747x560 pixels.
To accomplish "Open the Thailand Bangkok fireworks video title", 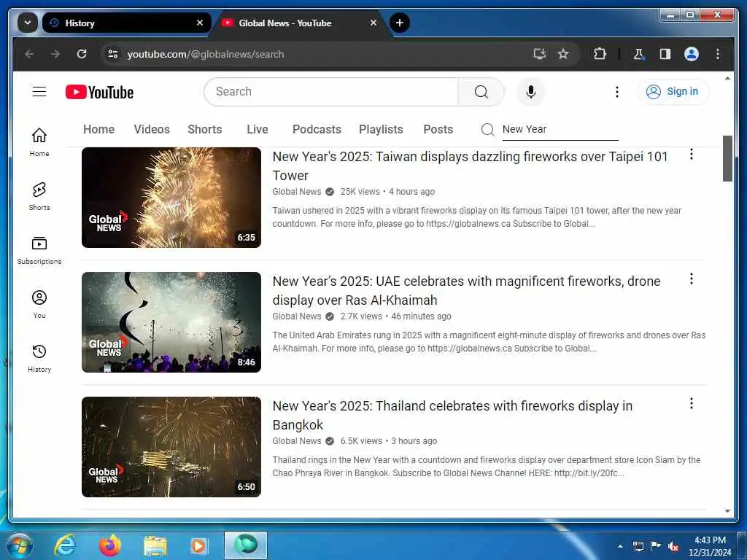I will point(452,415).
